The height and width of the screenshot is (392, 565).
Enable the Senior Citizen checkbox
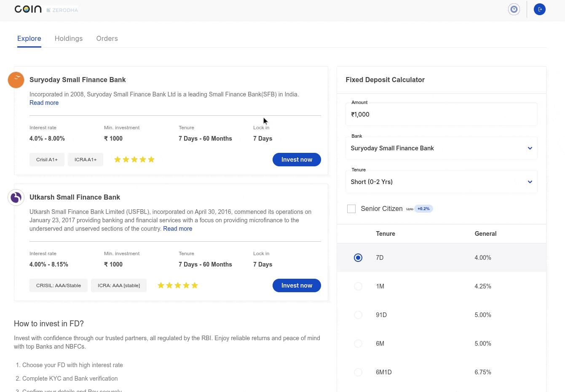351,209
